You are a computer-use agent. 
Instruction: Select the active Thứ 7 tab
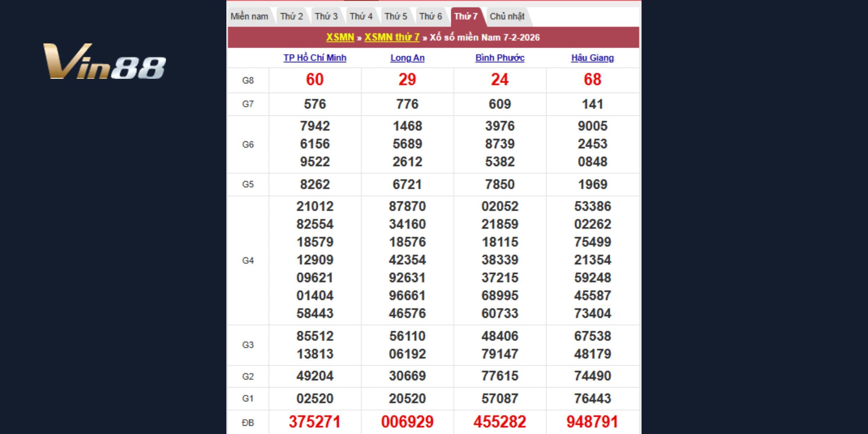click(466, 16)
